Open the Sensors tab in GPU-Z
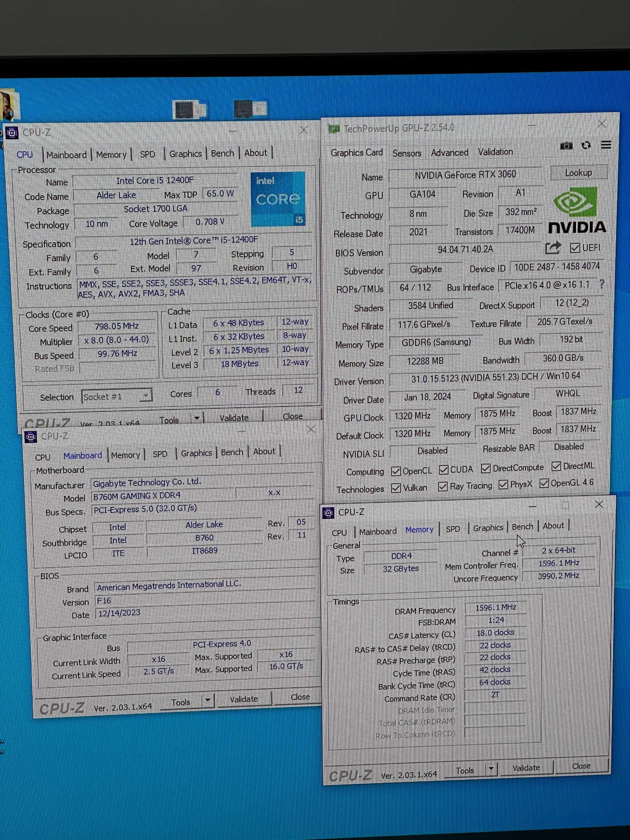Screen dimensions: 630x840 [x=407, y=153]
